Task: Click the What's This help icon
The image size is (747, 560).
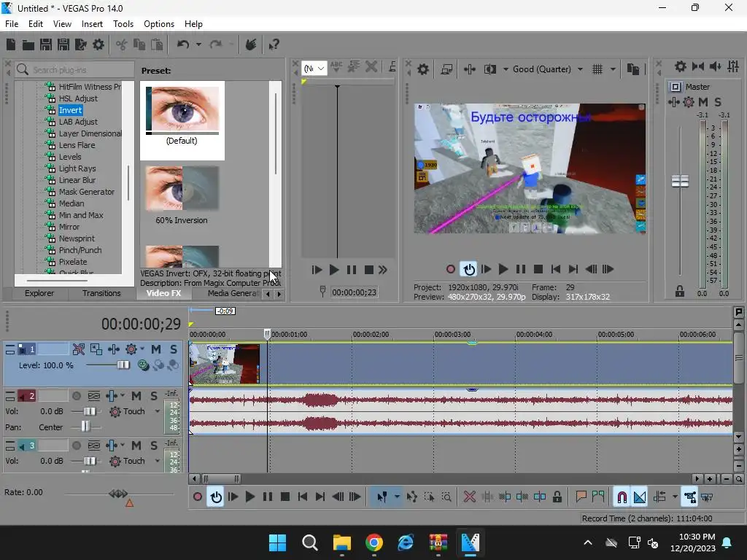Action: tap(274, 44)
